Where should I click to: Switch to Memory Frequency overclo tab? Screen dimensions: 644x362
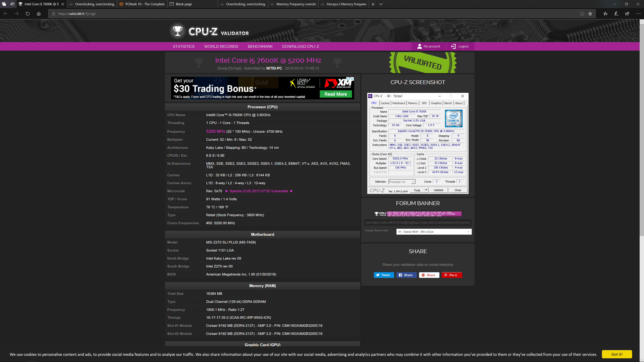(x=293, y=4)
